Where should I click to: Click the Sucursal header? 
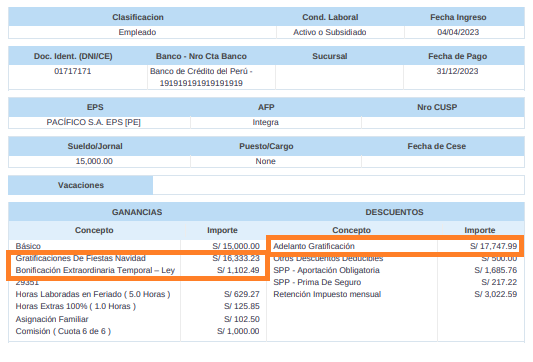(330, 56)
